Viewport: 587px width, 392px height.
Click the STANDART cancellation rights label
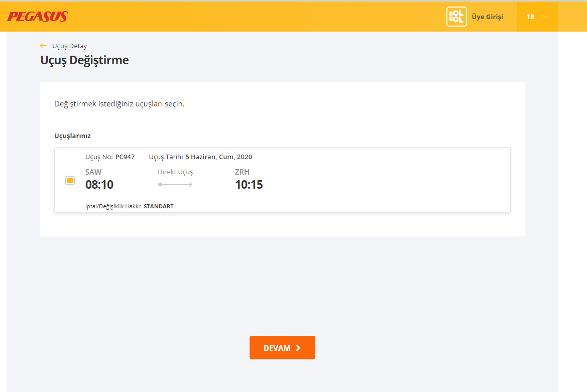[x=159, y=206]
